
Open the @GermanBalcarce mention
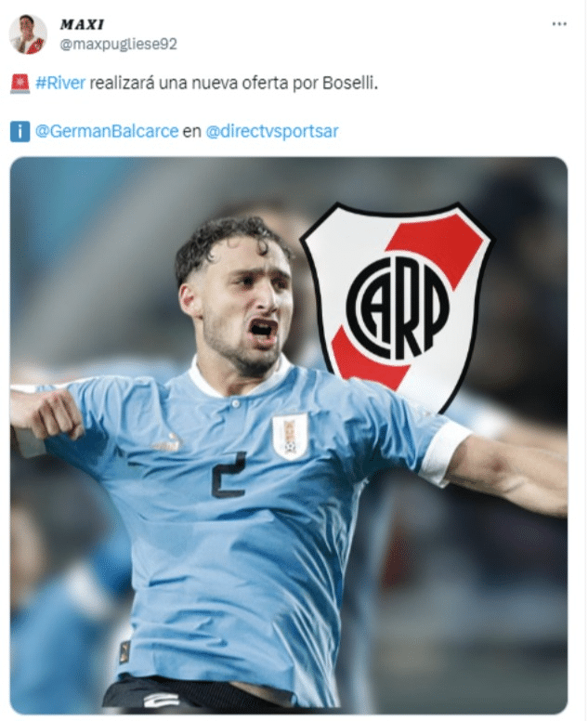pyautogui.click(x=107, y=132)
